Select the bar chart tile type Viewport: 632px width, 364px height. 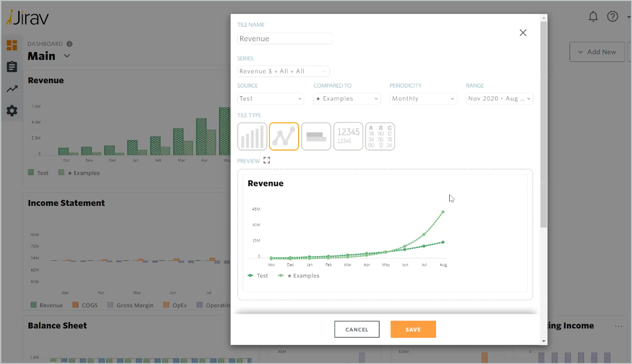(252, 136)
